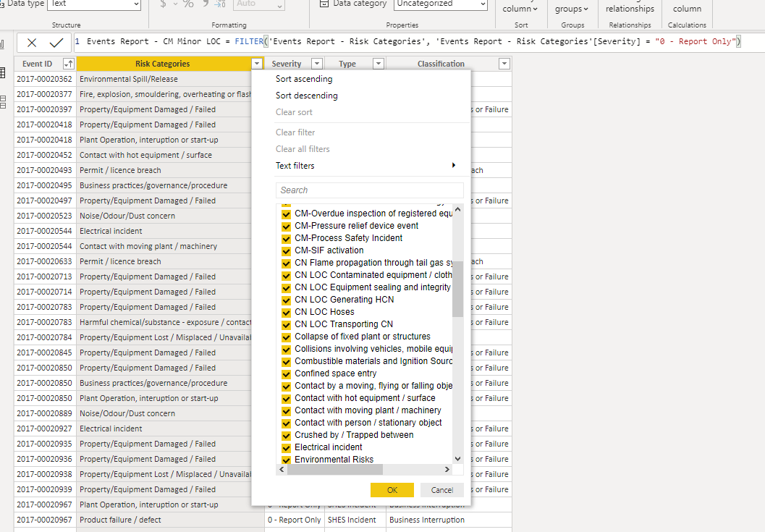Open the Type column filter button
This screenshot has height=532, width=765.
(378, 64)
